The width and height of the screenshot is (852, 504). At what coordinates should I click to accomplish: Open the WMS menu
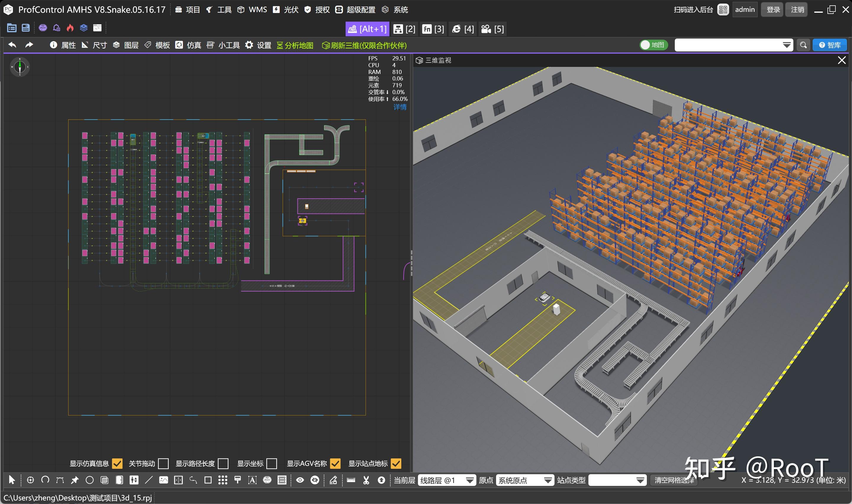click(x=252, y=9)
